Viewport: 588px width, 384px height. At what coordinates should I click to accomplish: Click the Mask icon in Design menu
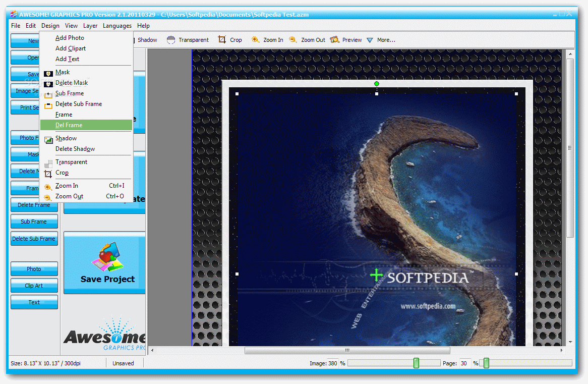48,74
